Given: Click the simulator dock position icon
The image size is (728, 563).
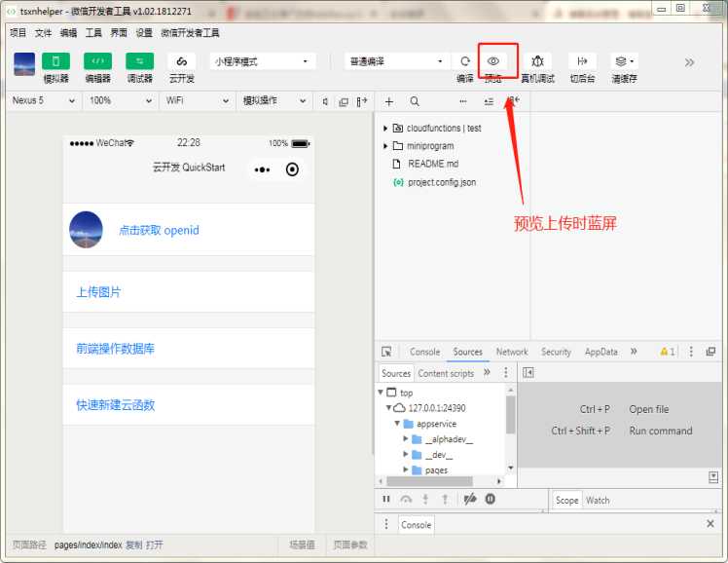Looking at the screenshot, I should click(362, 101).
